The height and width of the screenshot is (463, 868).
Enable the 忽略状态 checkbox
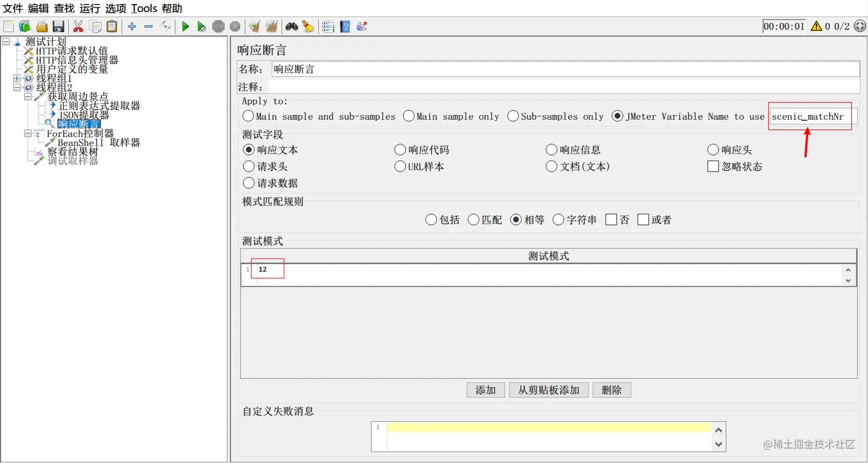[713, 166]
